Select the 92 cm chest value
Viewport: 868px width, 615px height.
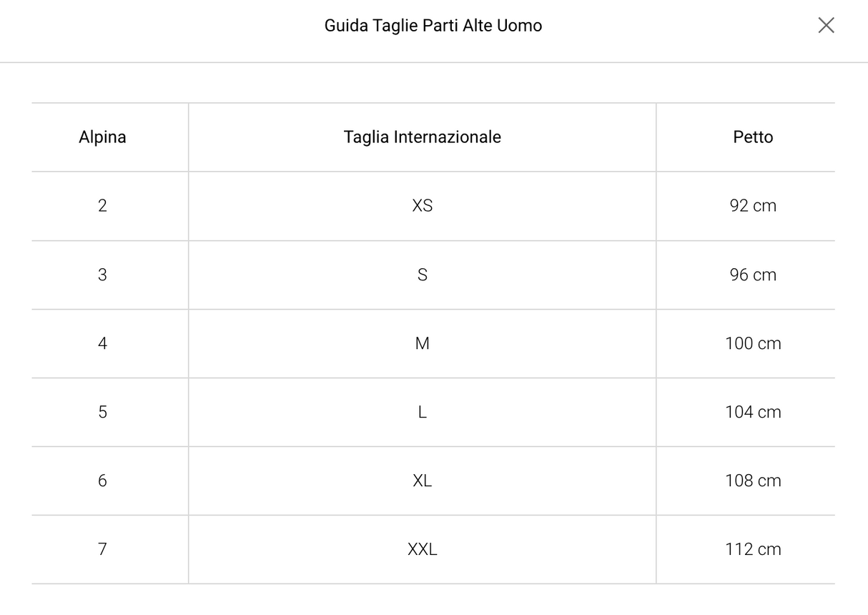coord(753,206)
